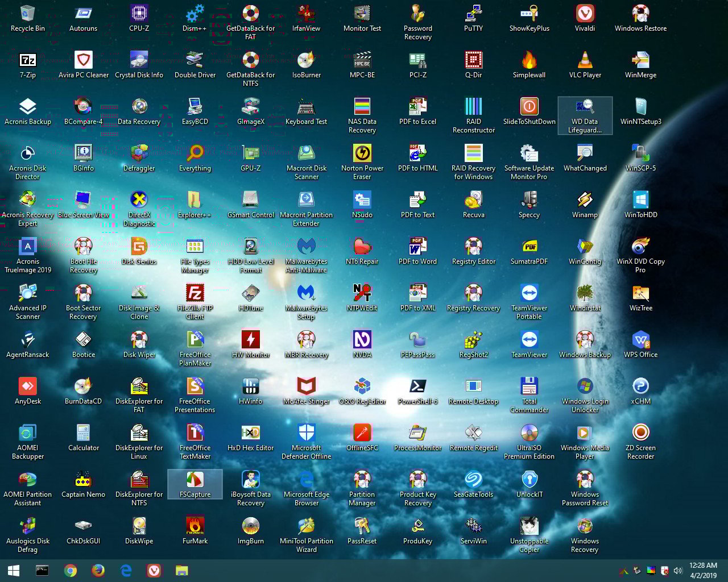The height and width of the screenshot is (582, 728).
Task: Open the HDTune desktop icon
Action: pyautogui.click(x=250, y=297)
